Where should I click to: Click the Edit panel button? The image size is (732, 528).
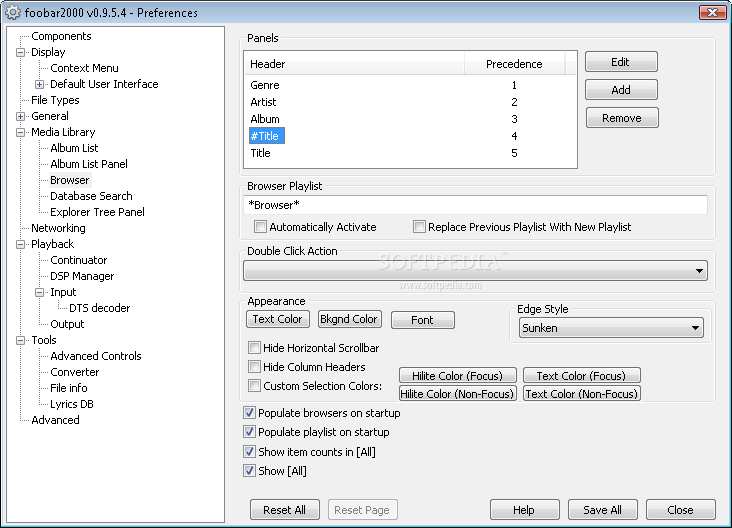621,62
